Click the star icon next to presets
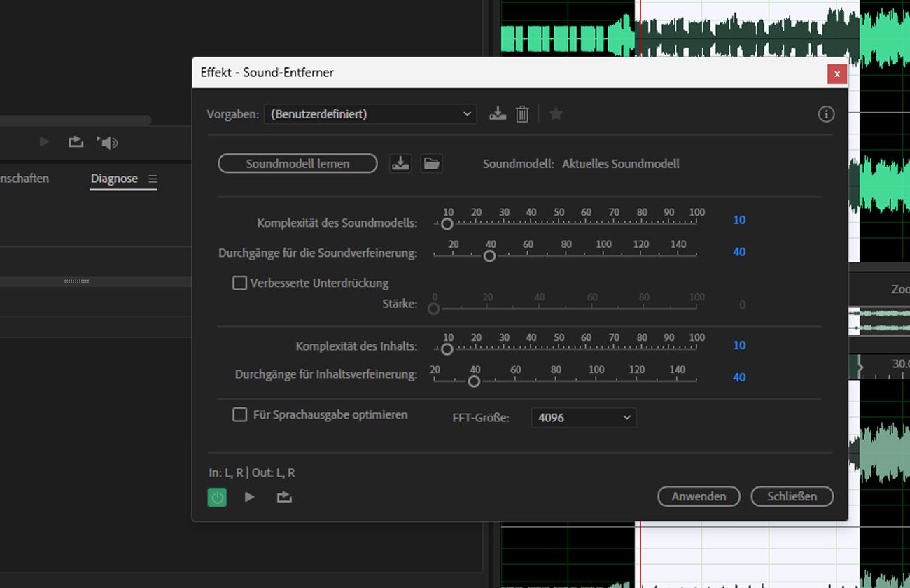This screenshot has width=910, height=588. tap(555, 113)
